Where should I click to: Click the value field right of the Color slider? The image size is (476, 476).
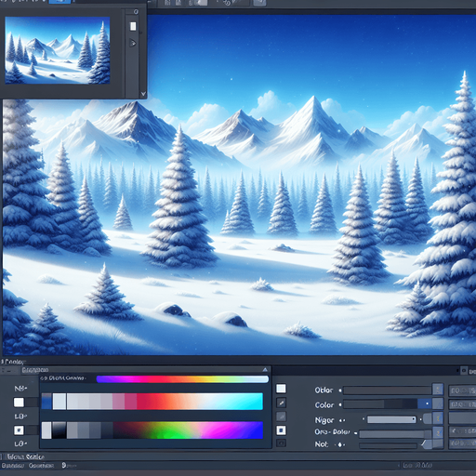pos(462,404)
